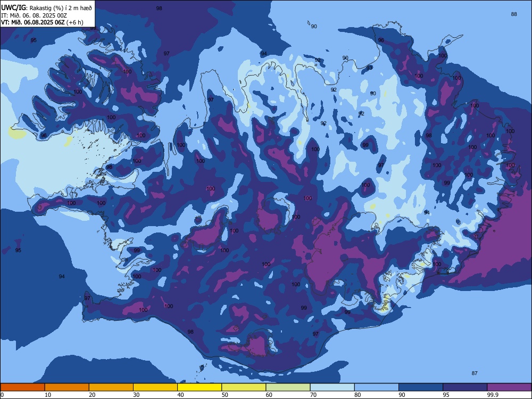Click the legend scale label '20'

pyautogui.click(x=92, y=395)
